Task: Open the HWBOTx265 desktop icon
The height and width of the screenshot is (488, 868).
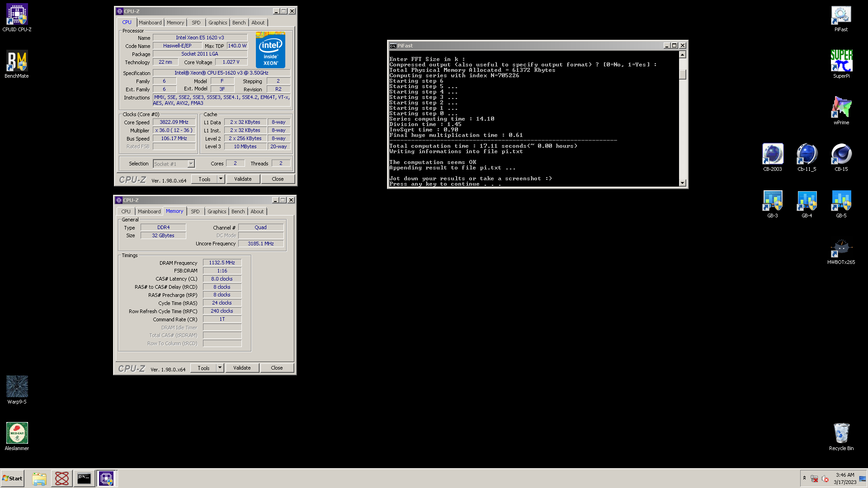Action: (x=841, y=251)
